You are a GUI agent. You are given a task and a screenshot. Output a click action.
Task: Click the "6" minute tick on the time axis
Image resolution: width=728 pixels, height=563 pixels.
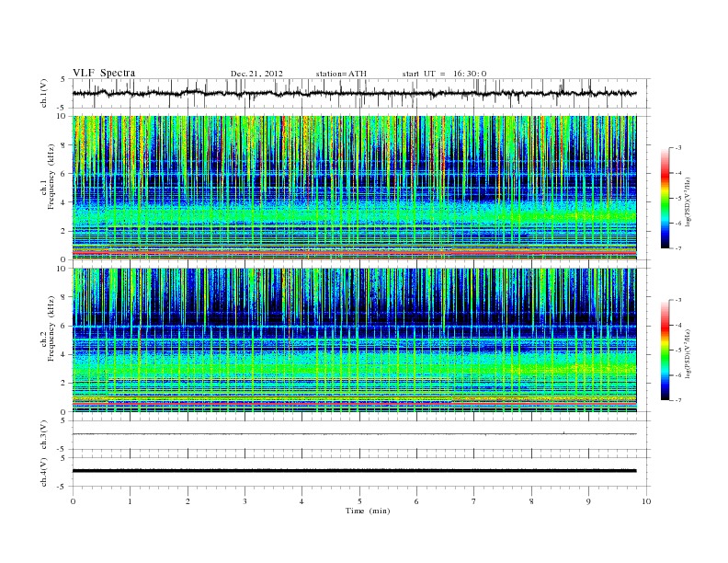416,501
